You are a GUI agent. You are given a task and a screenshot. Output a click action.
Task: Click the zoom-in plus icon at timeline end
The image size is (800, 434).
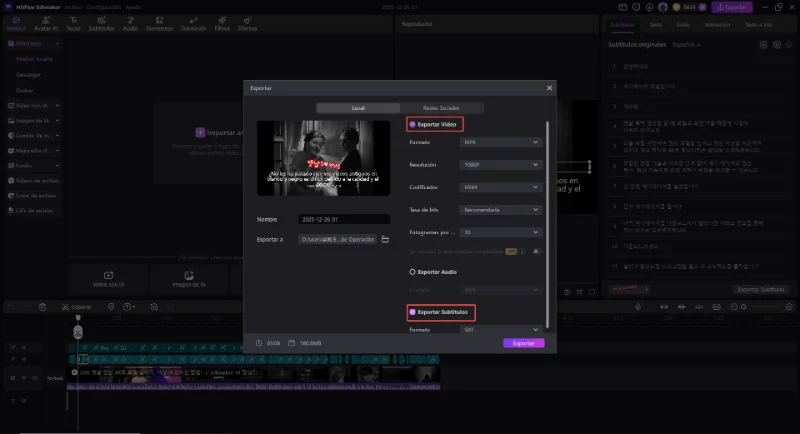point(789,307)
